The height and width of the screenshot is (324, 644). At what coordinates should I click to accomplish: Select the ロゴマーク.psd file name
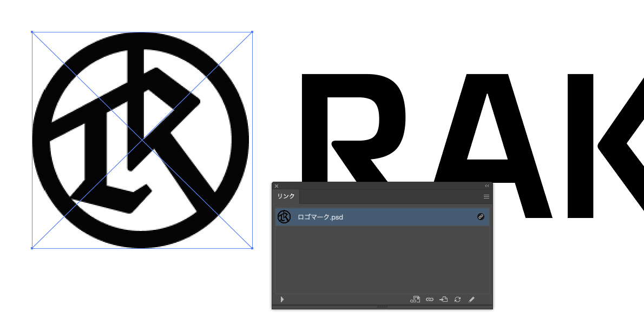[x=320, y=217]
